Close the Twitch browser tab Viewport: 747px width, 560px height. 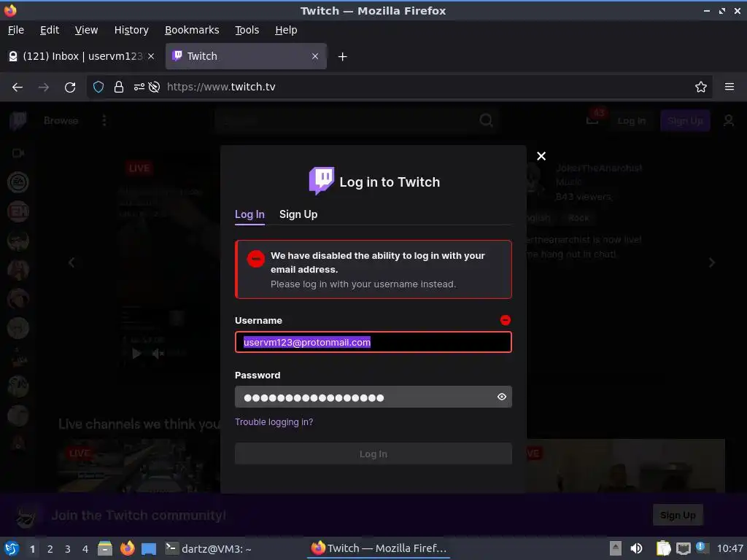315,56
